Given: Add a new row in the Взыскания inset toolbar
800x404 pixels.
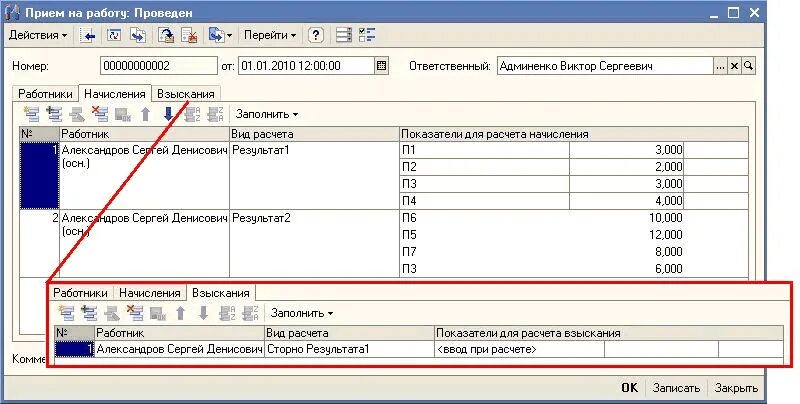Looking at the screenshot, I should click(66, 313).
